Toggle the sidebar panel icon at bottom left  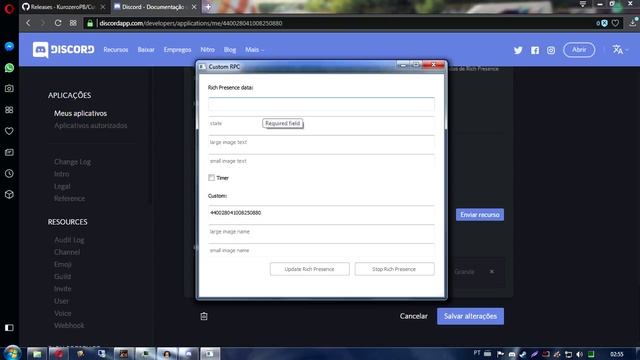point(9,328)
